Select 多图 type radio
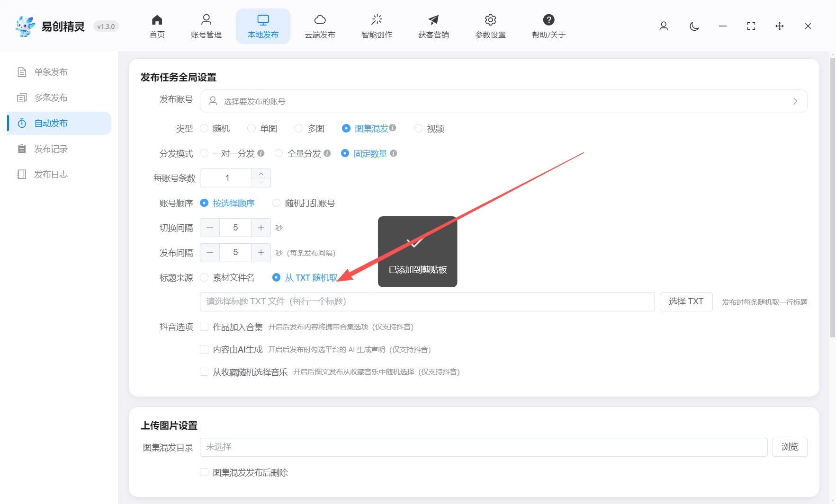This screenshot has width=836, height=504. click(310, 129)
